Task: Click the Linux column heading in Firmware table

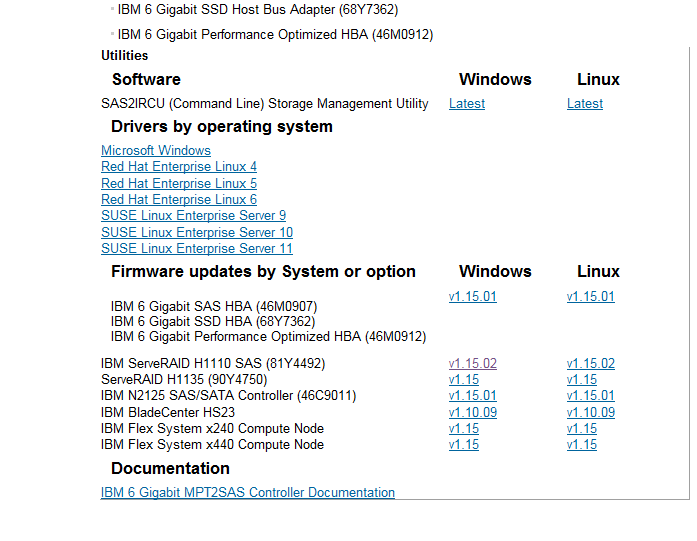Action: (x=598, y=272)
